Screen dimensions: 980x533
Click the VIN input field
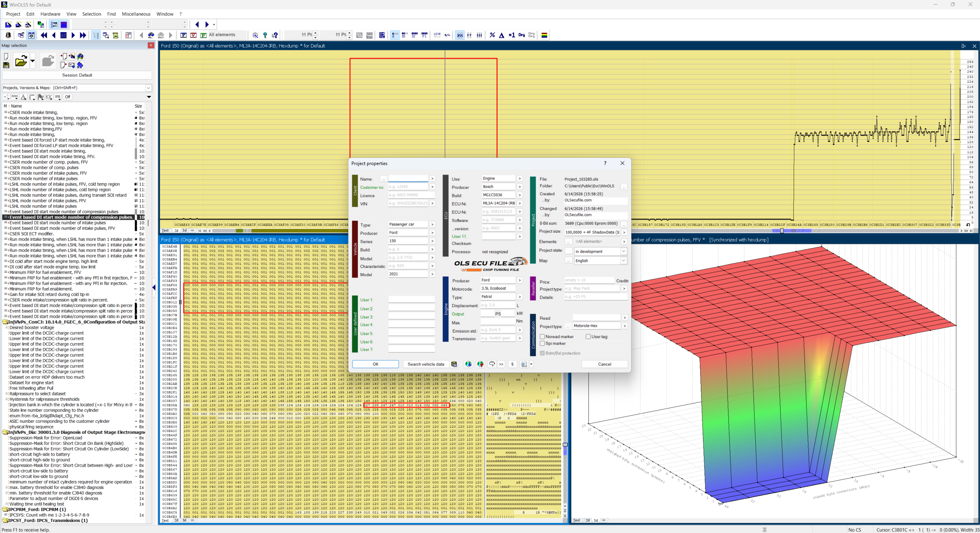pyautogui.click(x=408, y=203)
